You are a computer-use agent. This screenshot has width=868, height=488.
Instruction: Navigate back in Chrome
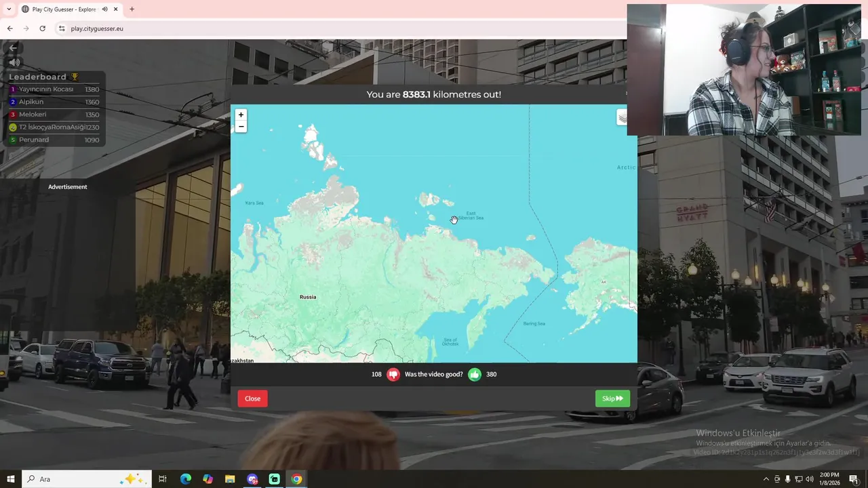[9, 28]
